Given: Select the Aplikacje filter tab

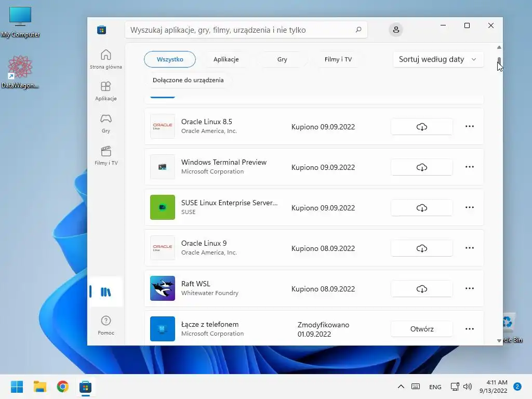Looking at the screenshot, I should coord(226,59).
